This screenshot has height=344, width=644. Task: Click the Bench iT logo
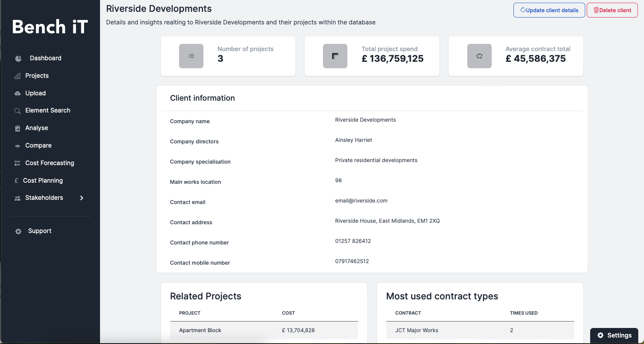click(x=50, y=27)
